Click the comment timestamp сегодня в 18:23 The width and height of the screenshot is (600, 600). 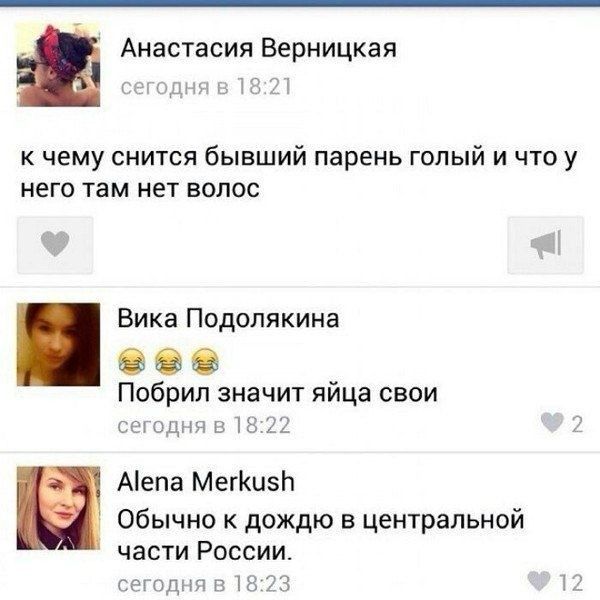click(x=204, y=584)
